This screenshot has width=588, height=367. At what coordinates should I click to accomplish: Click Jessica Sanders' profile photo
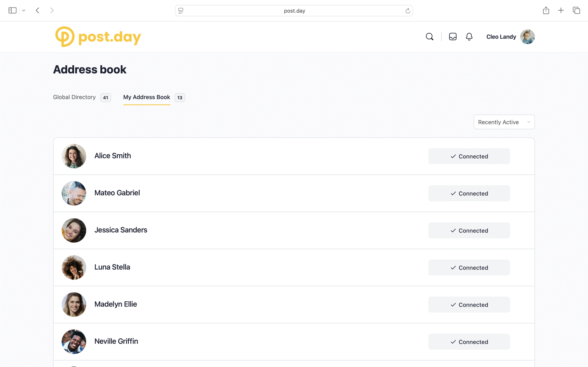coord(74,230)
